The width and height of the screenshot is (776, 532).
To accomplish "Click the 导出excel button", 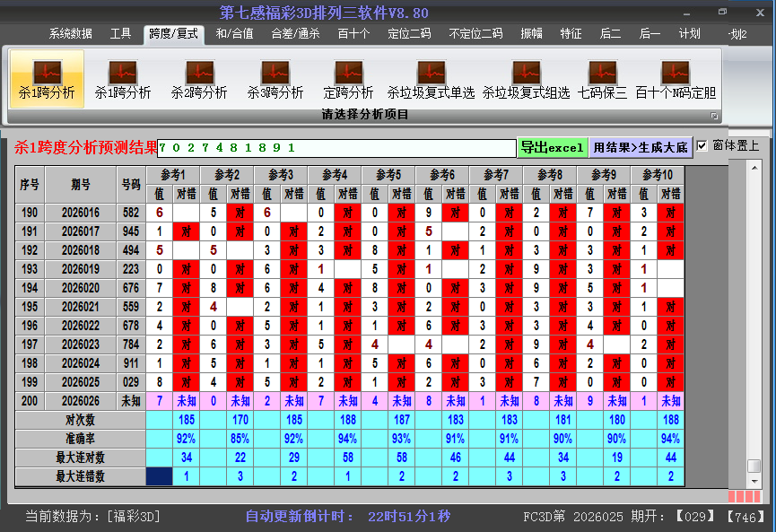I will tap(552, 148).
